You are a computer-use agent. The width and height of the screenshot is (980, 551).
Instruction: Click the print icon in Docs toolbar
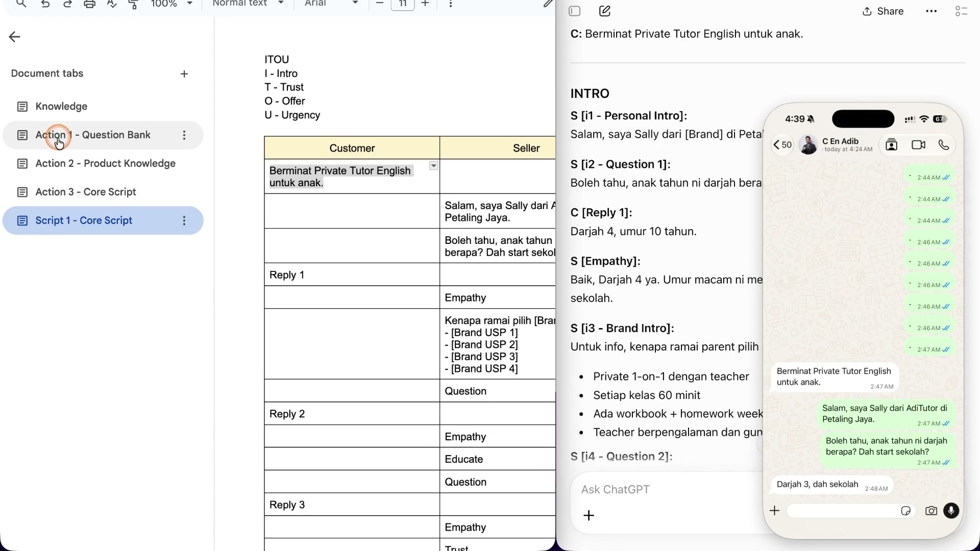(x=90, y=4)
